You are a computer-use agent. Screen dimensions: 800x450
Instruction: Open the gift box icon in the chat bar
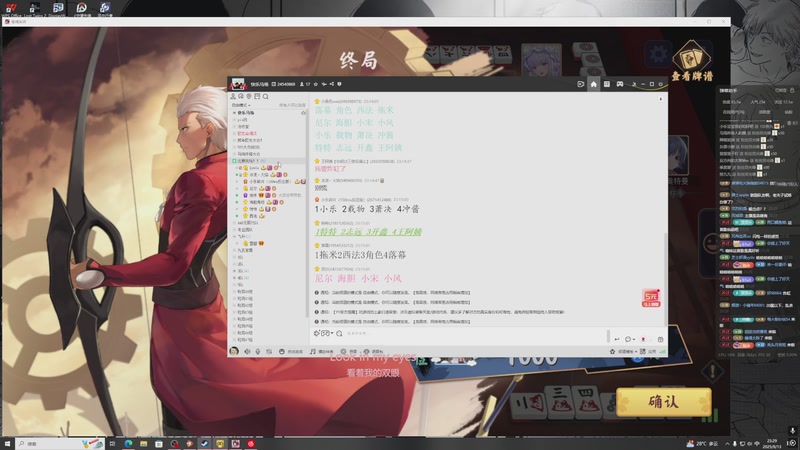coord(660,339)
